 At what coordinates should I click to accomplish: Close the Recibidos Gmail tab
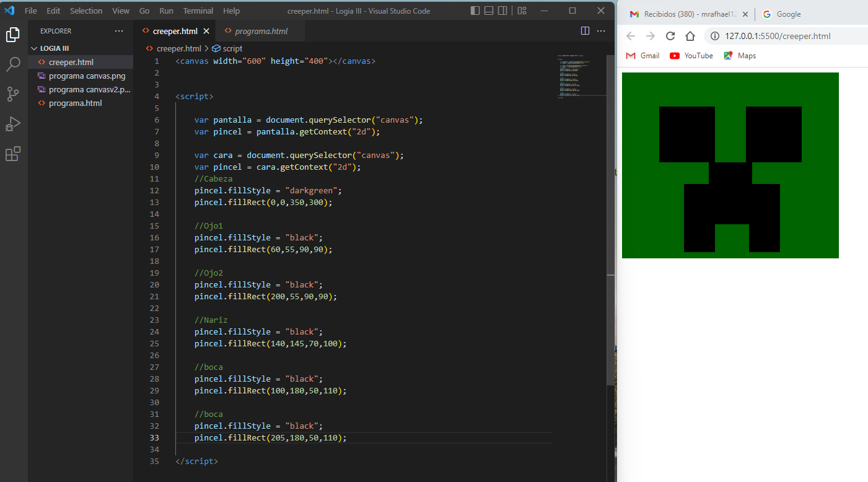(x=745, y=14)
